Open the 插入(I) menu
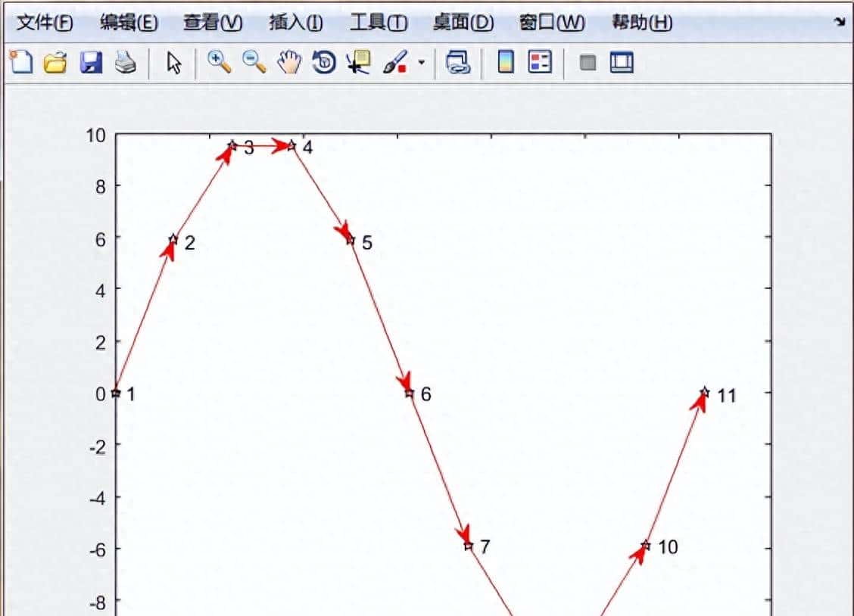This screenshot has width=854, height=616. pyautogui.click(x=296, y=23)
